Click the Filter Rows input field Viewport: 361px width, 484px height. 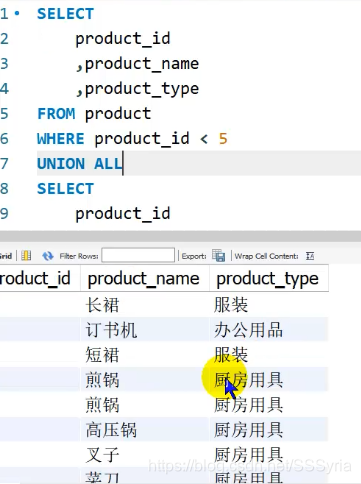click(x=138, y=256)
